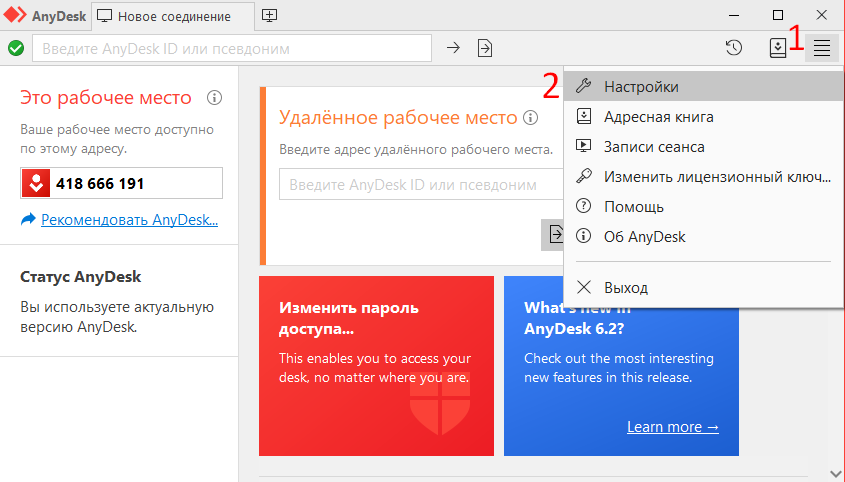Choose Выход to exit AnyDesk
This screenshot has height=482, width=845.
626,288
